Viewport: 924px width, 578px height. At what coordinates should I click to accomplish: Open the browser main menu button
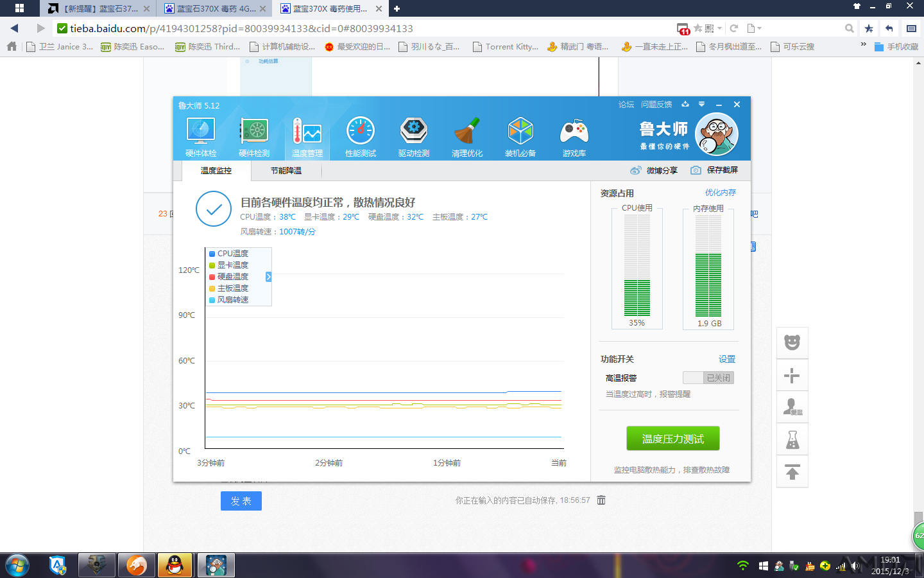click(911, 28)
